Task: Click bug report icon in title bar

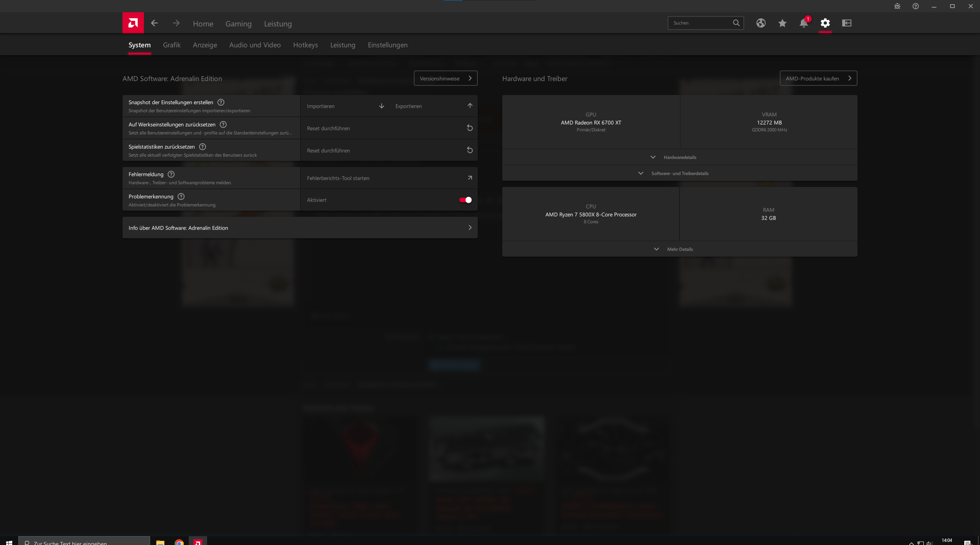Action: (x=897, y=6)
